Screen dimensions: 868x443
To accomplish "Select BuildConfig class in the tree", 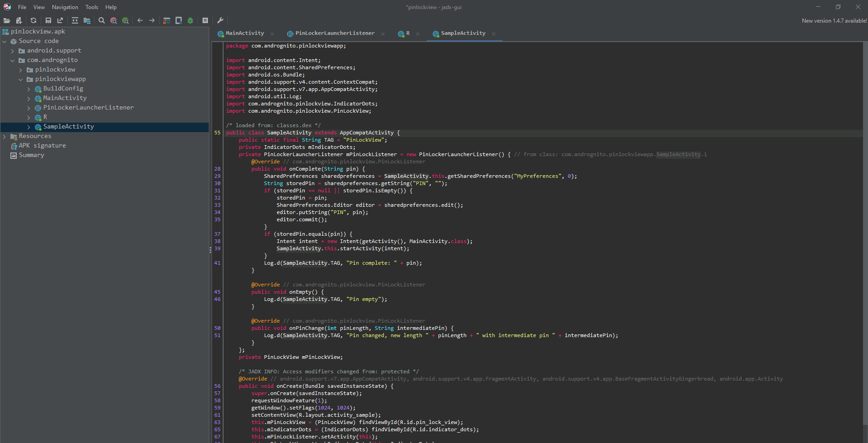I will pos(63,89).
